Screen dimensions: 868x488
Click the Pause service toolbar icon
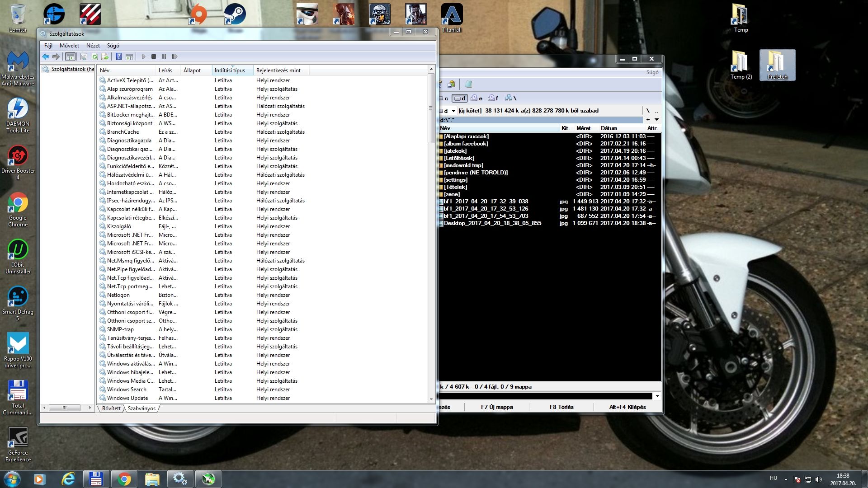(x=164, y=56)
